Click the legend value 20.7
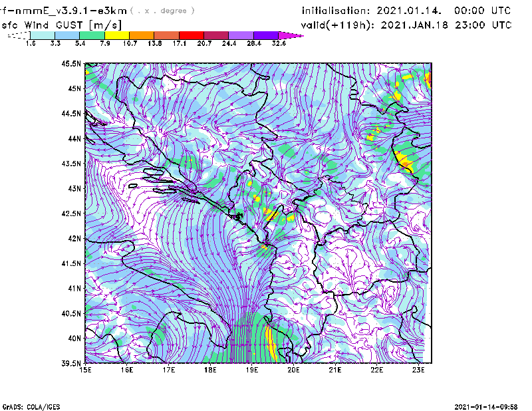This screenshot has height=411, width=532. coord(204,43)
